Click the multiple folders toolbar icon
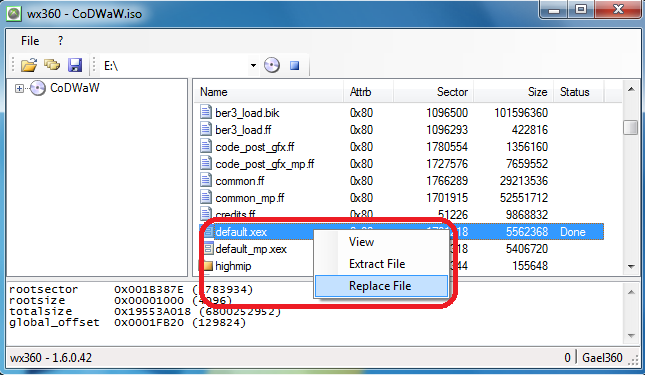This screenshot has width=645, height=375. point(52,65)
